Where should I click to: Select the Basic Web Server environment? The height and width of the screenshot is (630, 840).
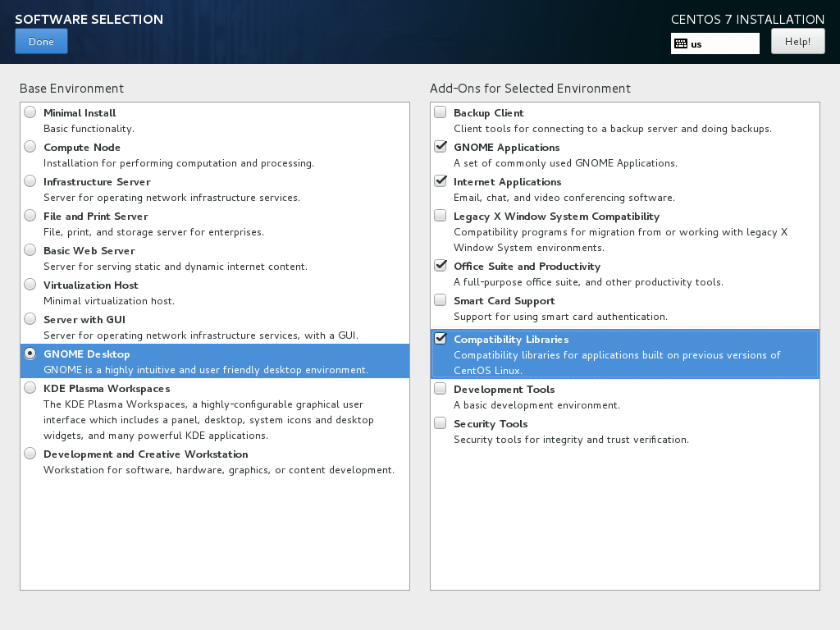click(30, 249)
